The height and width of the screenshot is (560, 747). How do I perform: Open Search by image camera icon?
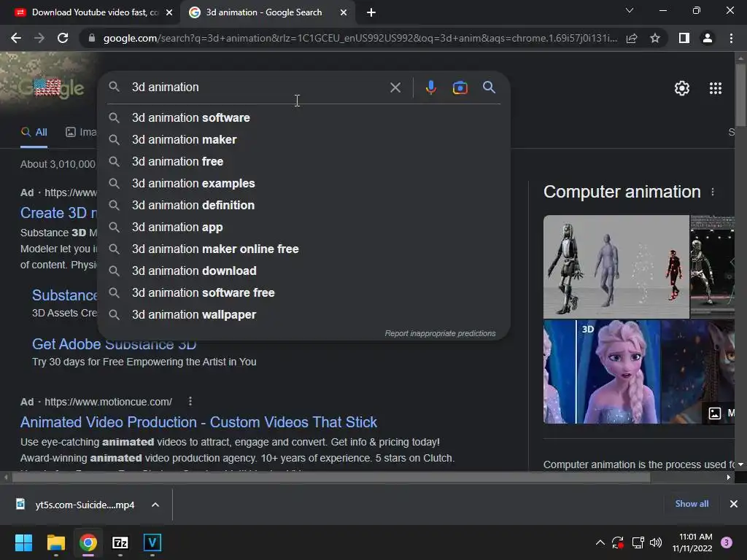tap(460, 87)
